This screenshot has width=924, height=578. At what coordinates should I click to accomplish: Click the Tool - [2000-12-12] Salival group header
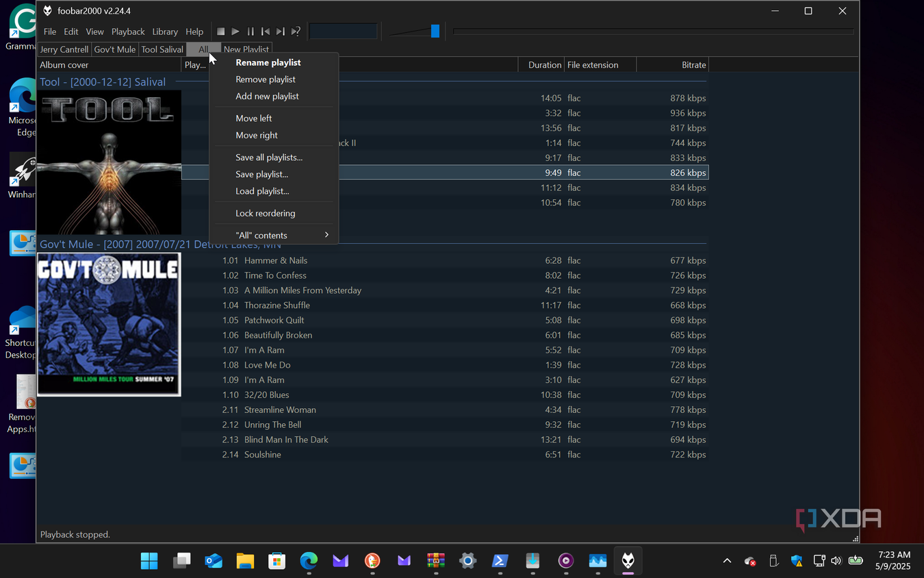click(x=103, y=82)
